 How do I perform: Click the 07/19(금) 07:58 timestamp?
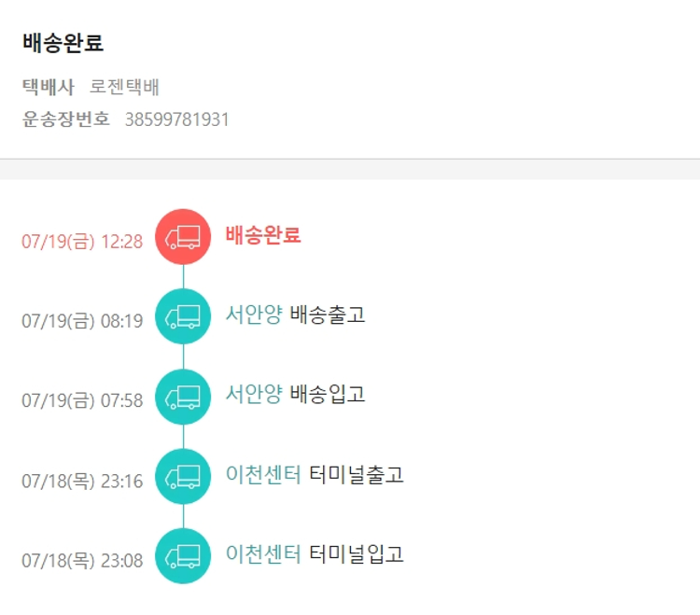[x=82, y=401]
